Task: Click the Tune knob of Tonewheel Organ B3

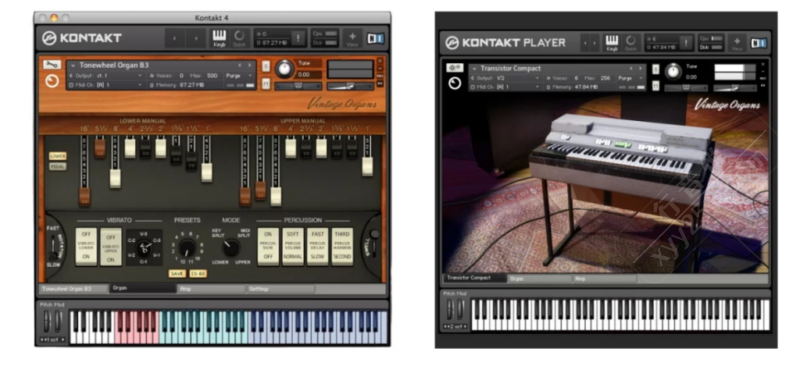Action: (285, 69)
